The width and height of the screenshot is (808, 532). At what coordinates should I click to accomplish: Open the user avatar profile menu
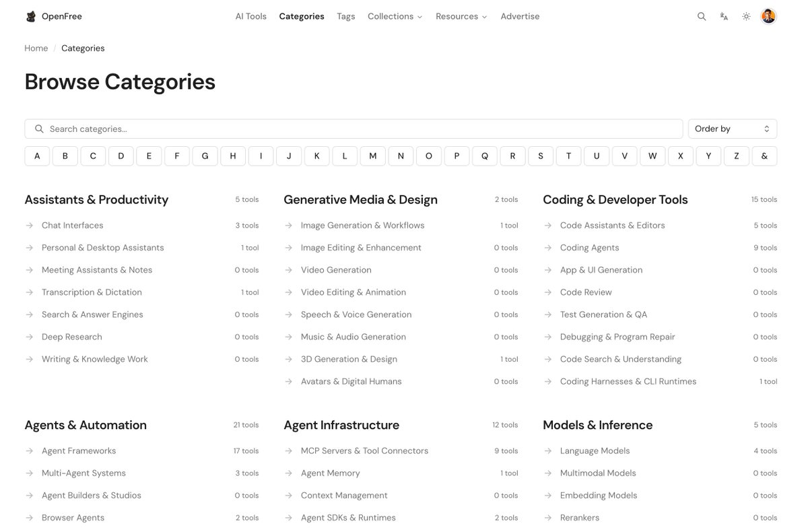pos(768,16)
